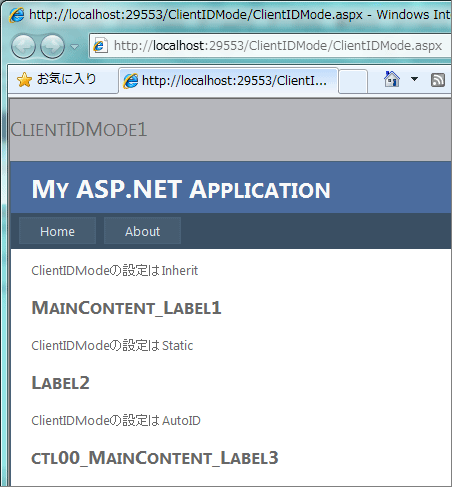Click the page icon in the address bar
This screenshot has height=487, width=452.
pyautogui.click(x=100, y=46)
